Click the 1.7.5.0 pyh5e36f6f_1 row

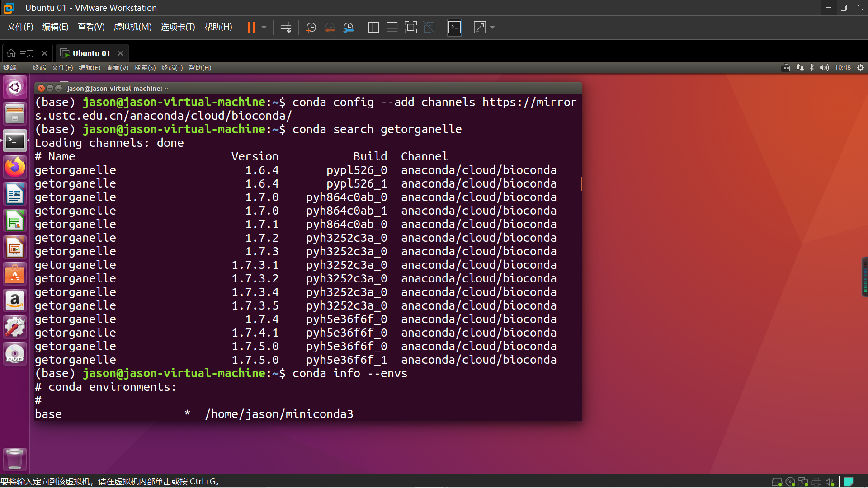[x=296, y=360]
